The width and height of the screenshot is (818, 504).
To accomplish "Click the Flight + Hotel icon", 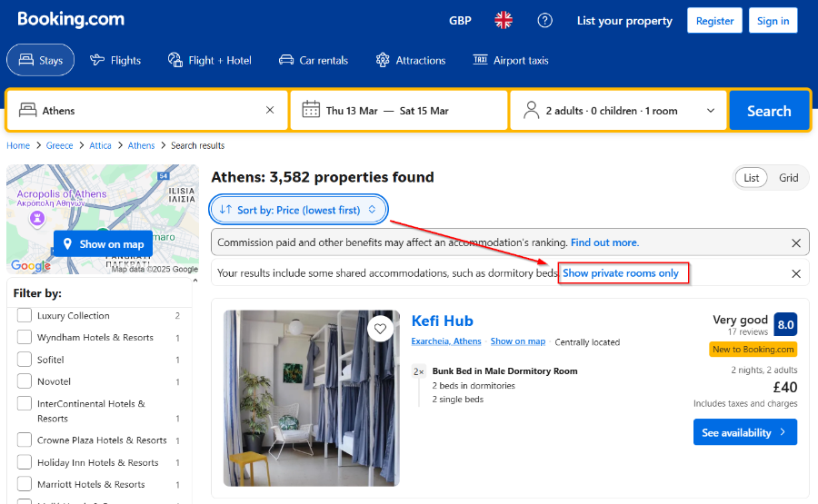I will pyautogui.click(x=175, y=60).
